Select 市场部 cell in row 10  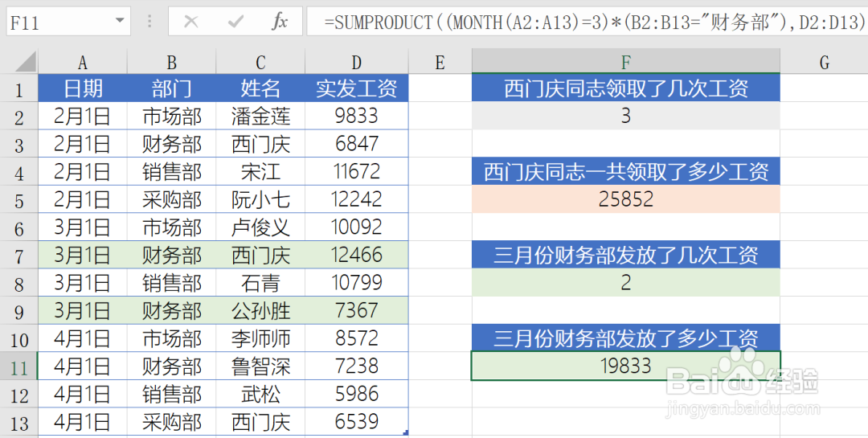pos(172,339)
